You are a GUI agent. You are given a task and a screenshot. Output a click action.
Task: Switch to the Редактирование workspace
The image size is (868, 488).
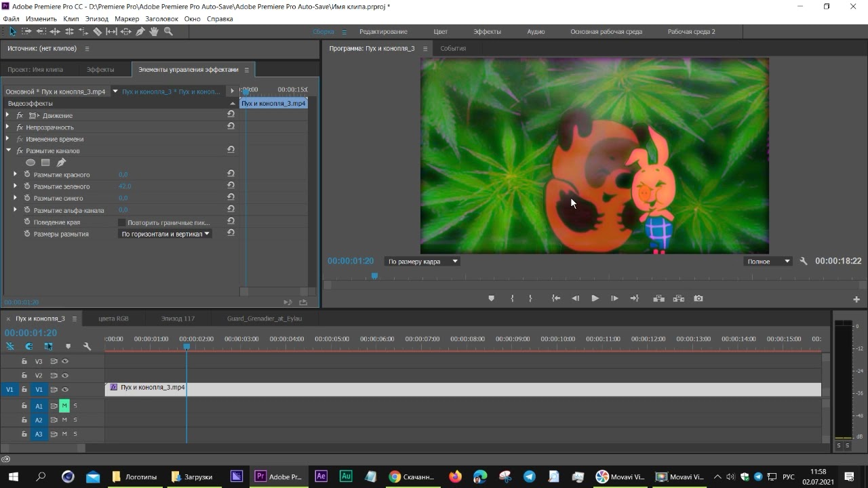pyautogui.click(x=383, y=32)
